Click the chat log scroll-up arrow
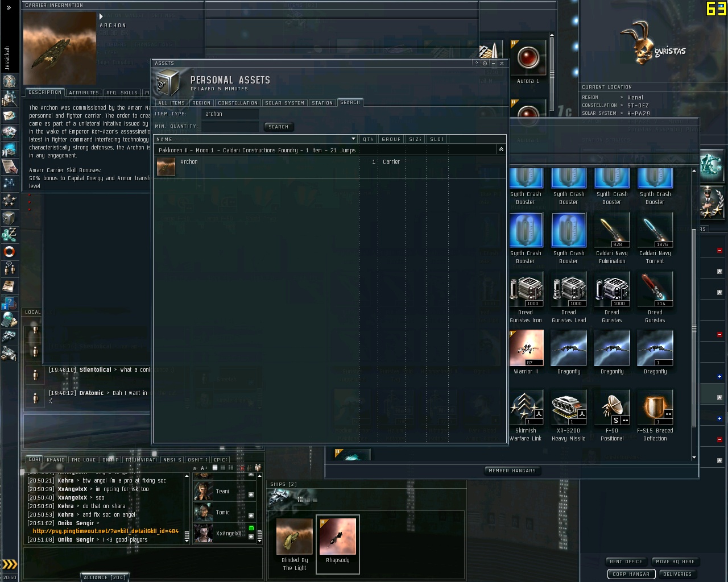 187,475
